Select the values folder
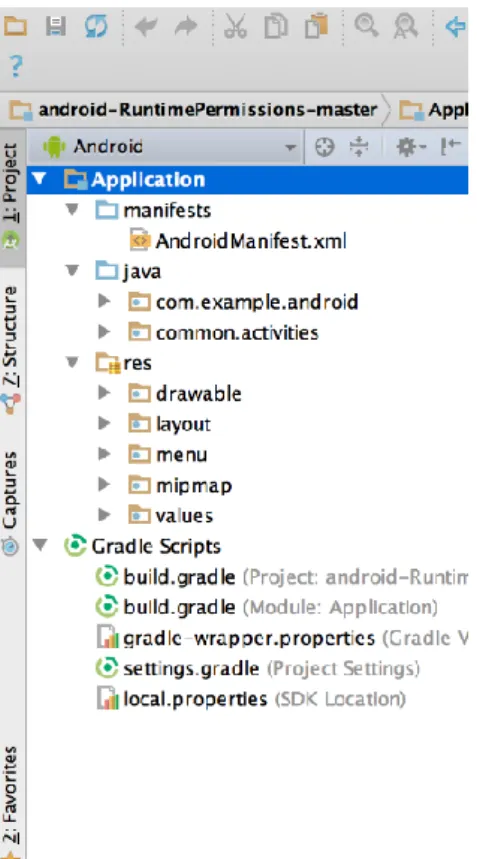This screenshot has height=859, width=477. (171, 516)
